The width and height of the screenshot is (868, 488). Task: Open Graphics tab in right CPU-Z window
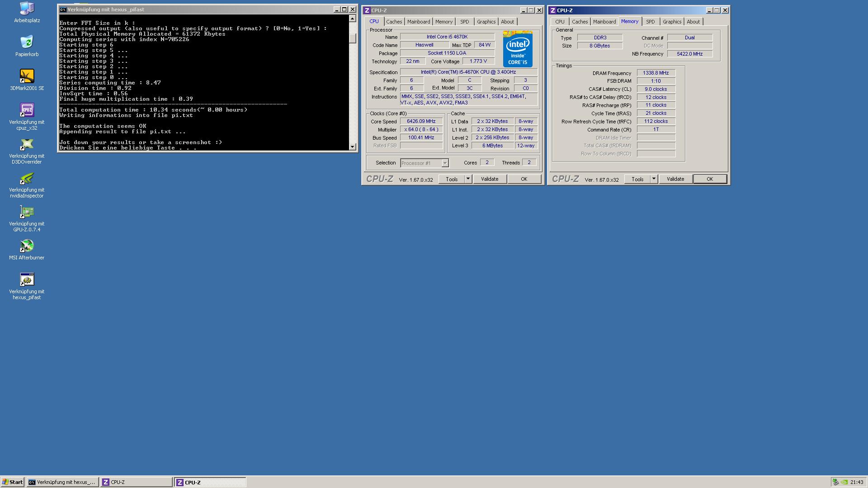pos(672,22)
